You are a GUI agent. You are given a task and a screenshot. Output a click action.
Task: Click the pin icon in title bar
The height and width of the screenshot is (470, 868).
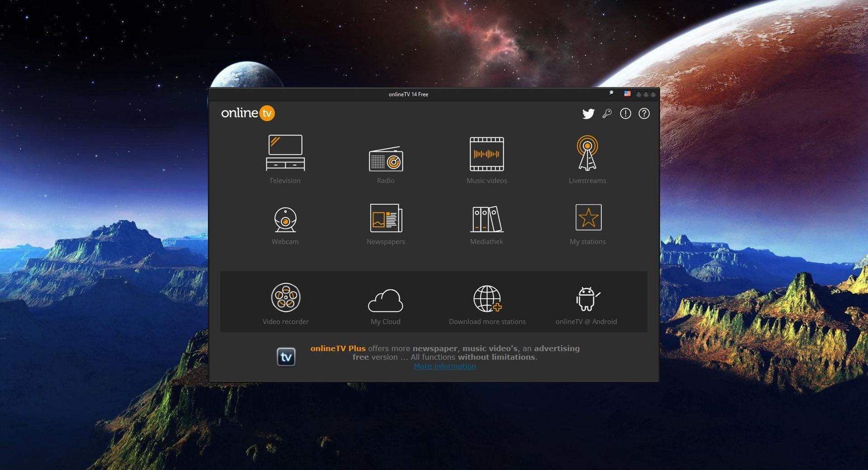[611, 93]
